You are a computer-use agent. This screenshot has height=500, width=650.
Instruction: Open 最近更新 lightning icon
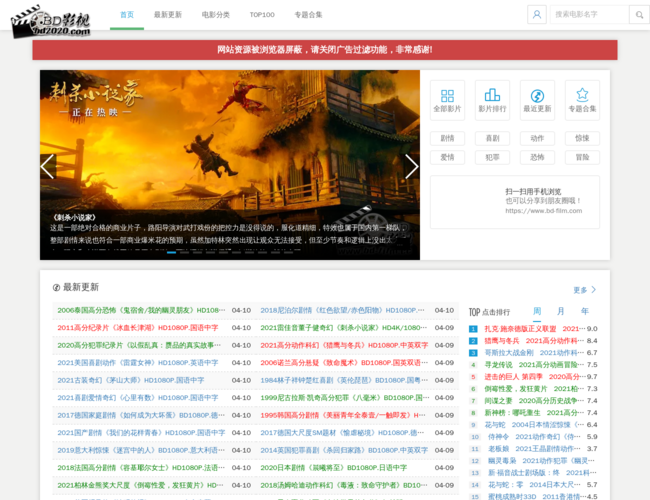click(x=537, y=100)
